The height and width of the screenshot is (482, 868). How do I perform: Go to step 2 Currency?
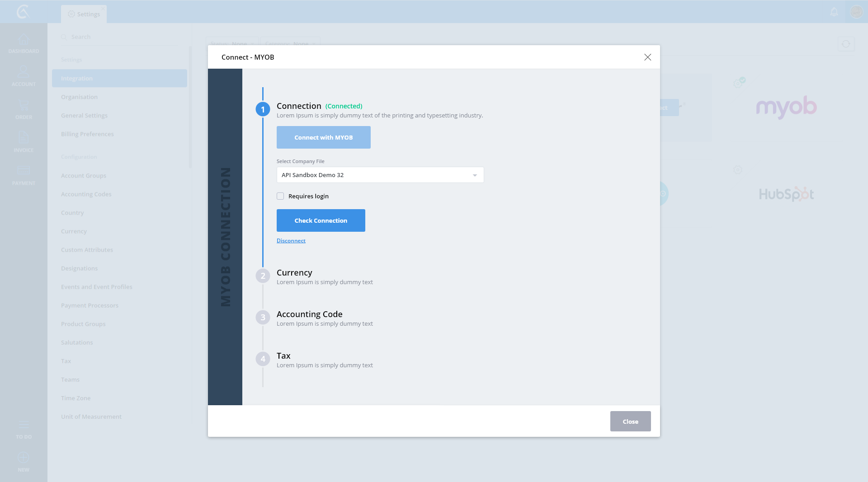[x=294, y=273]
